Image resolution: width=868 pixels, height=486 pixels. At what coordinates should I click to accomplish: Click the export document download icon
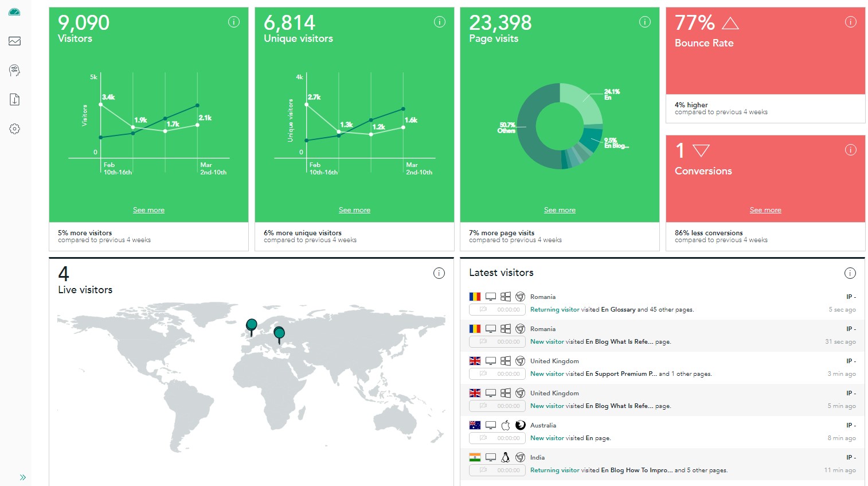point(14,99)
